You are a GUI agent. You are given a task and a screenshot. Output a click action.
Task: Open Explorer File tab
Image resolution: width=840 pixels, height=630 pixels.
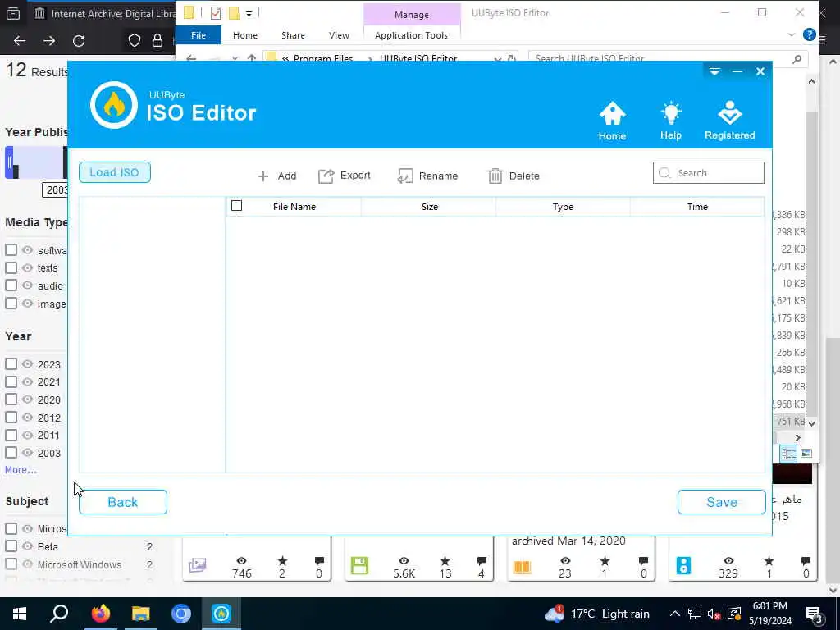[199, 35]
